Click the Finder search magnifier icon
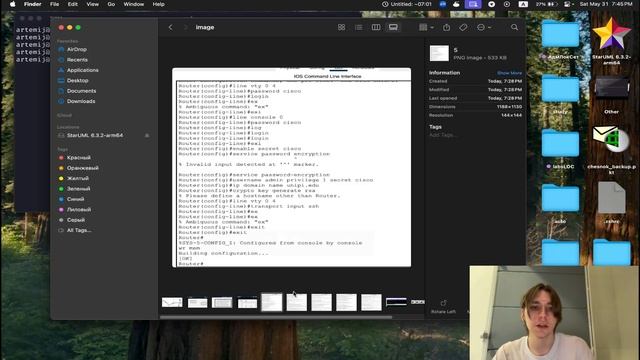 tap(514, 27)
